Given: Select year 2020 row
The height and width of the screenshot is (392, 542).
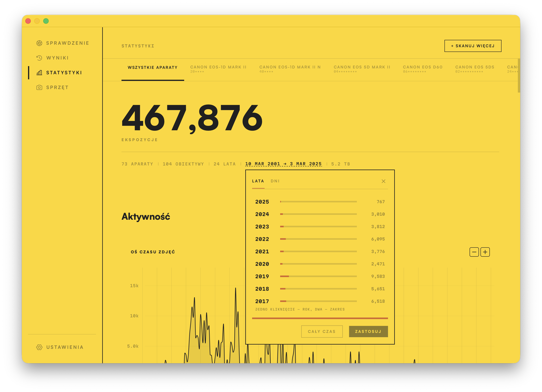Looking at the screenshot, I should coord(320,264).
